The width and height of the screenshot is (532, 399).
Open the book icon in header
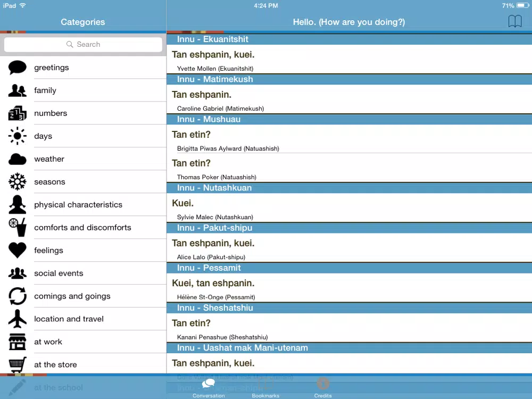(514, 21)
